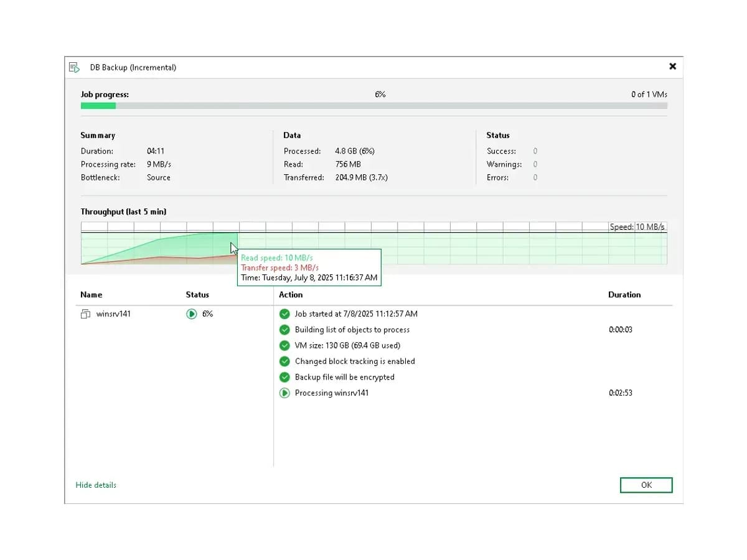Click the '0 of 1 VMs' label

point(649,95)
